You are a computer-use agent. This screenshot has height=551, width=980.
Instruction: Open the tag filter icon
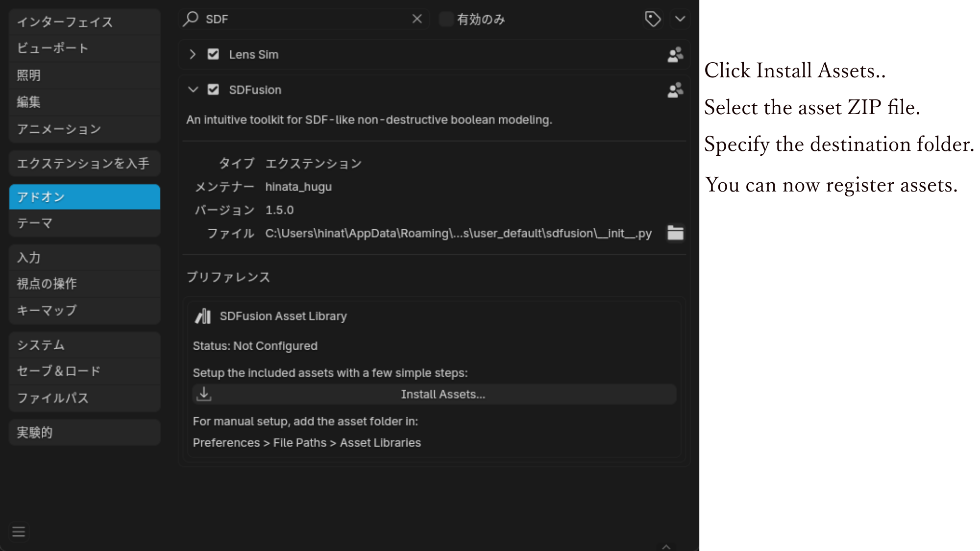point(653,19)
